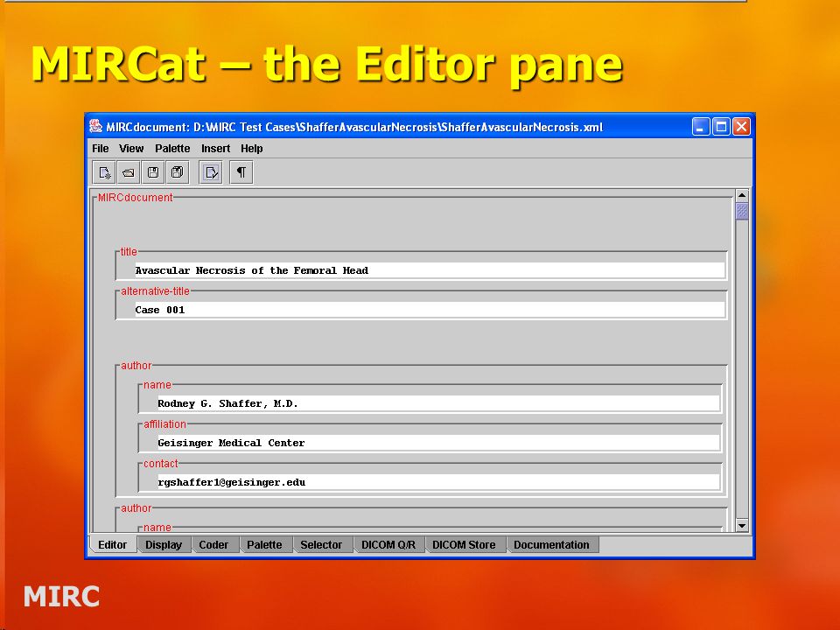Click the contact field with rgshaffer1@geisinger.edu
840x630 pixels.
pos(438,482)
